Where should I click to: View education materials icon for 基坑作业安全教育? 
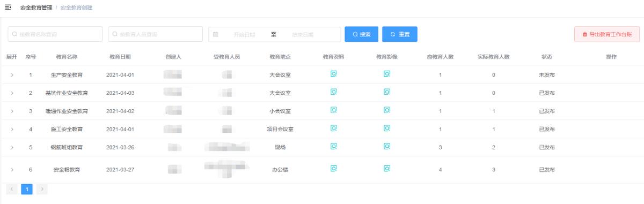pos(333,92)
